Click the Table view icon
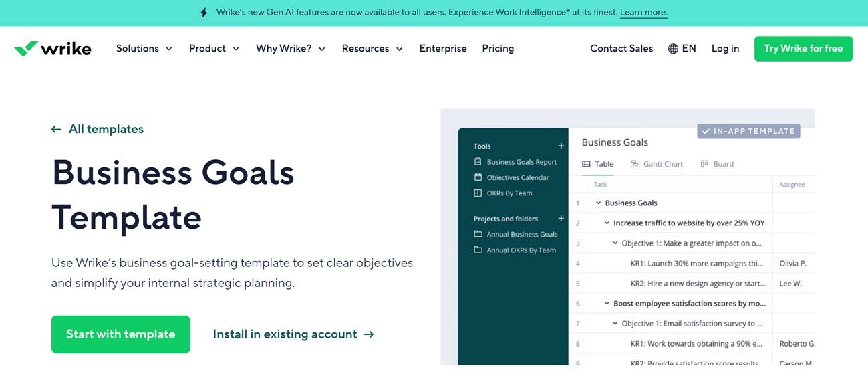This screenshot has width=868, height=392. (x=586, y=164)
